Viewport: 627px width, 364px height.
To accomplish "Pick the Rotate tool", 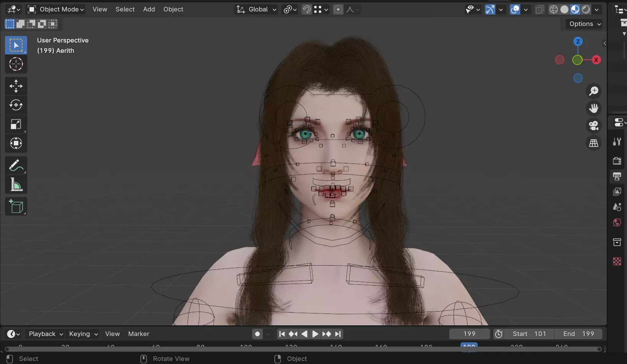I will pos(16,105).
